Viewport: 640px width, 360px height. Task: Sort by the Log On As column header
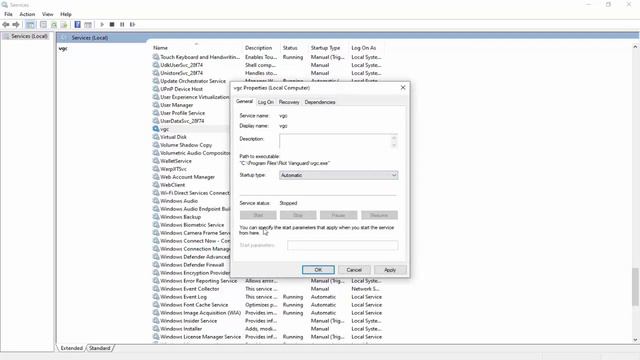pos(366,48)
